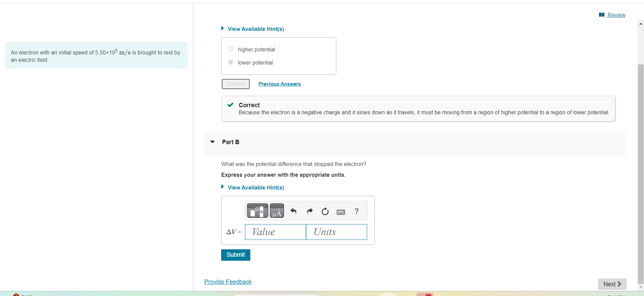The image size is (644, 296).
Task: Click the green Correct checkmark icon
Action: coord(230,105)
